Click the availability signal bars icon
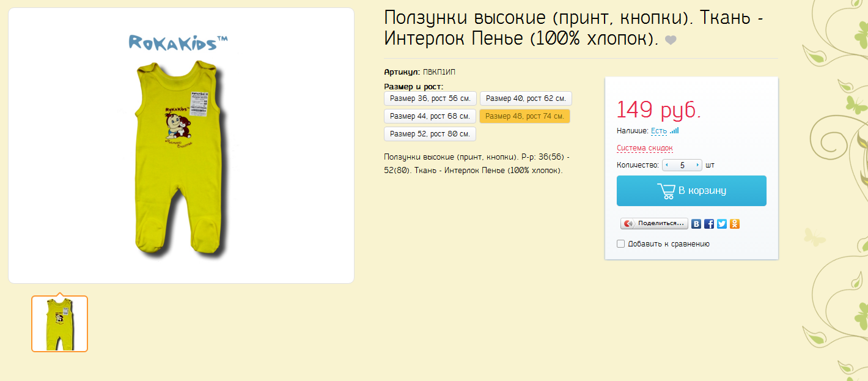This screenshot has height=381, width=868. click(x=674, y=130)
